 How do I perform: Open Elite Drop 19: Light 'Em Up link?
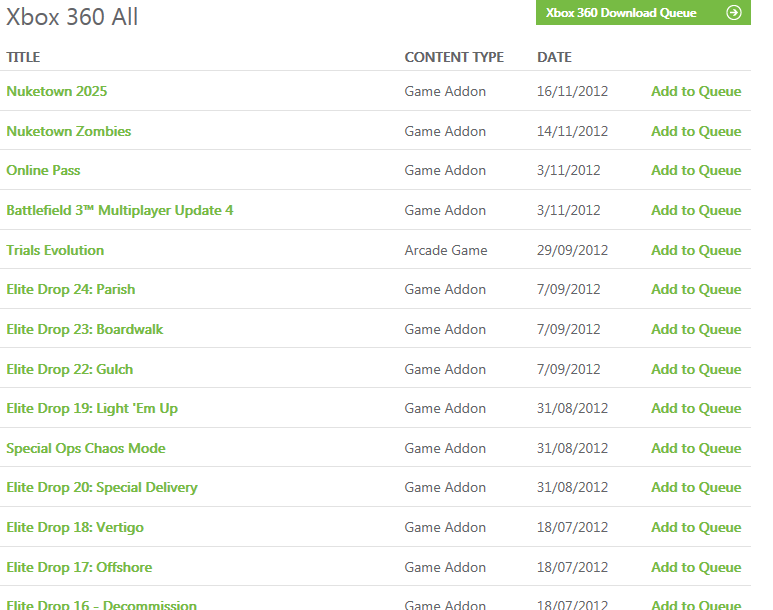click(92, 408)
